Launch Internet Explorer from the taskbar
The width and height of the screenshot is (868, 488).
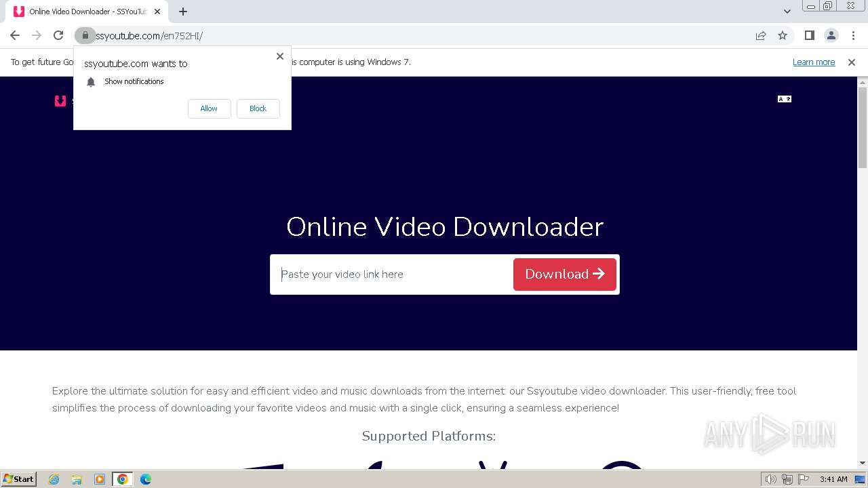tap(54, 479)
